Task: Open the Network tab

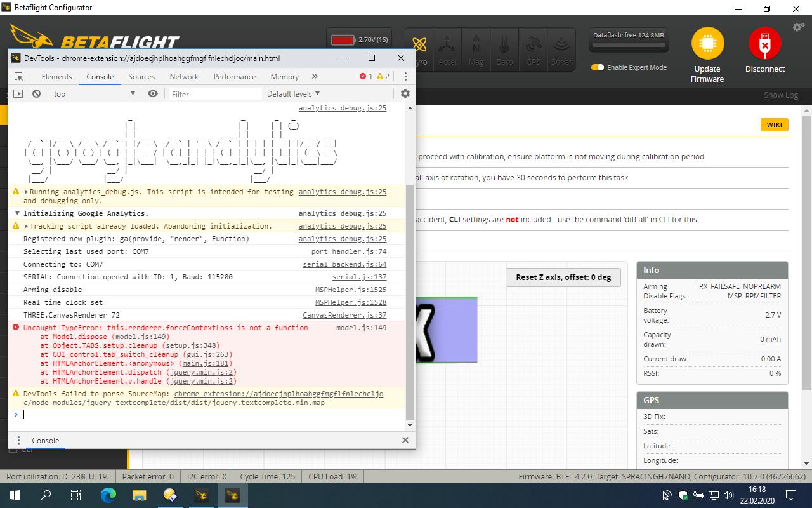Action: 184,76
